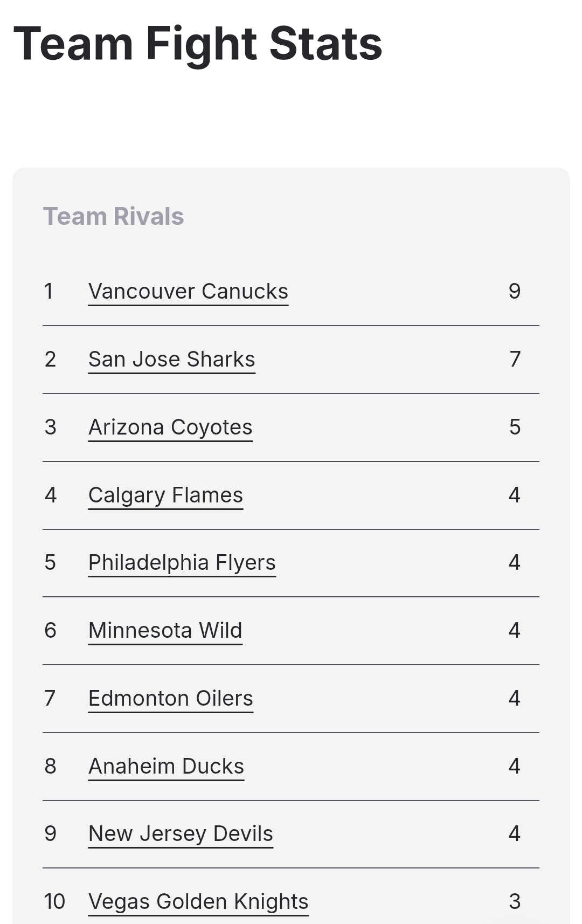582x924 pixels.
Task: Go to the Calgary Flames page
Action: (x=165, y=495)
